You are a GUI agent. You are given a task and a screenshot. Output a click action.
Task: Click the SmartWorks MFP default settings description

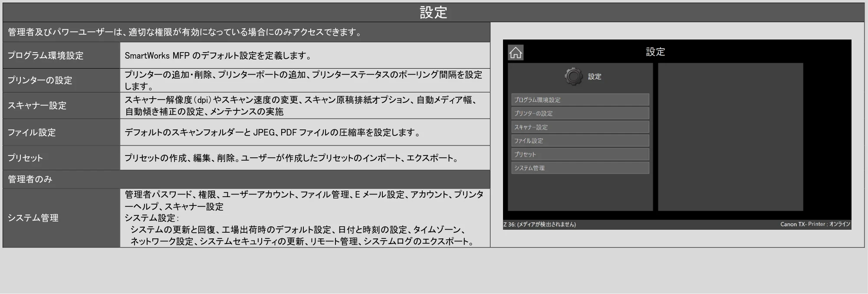pos(218,56)
